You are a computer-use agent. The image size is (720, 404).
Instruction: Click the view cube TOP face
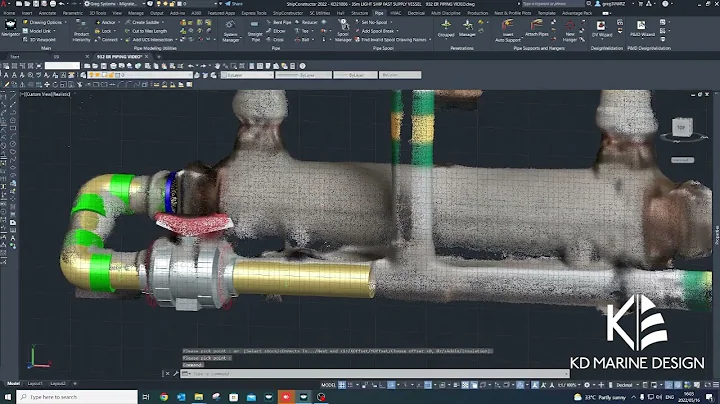[681, 128]
